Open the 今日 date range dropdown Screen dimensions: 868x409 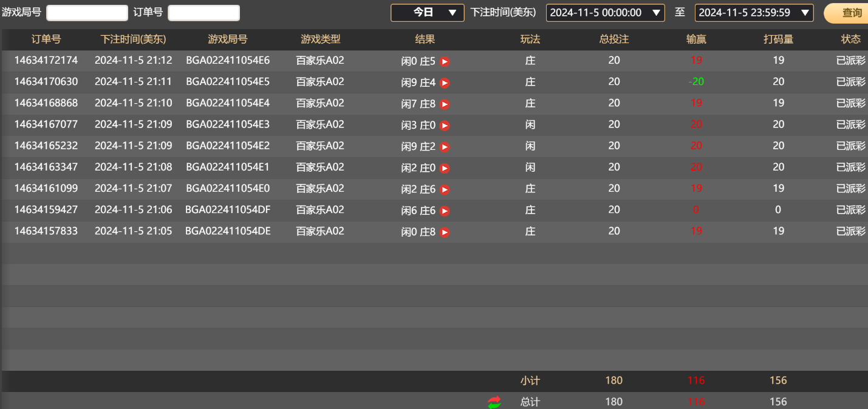[x=427, y=12]
